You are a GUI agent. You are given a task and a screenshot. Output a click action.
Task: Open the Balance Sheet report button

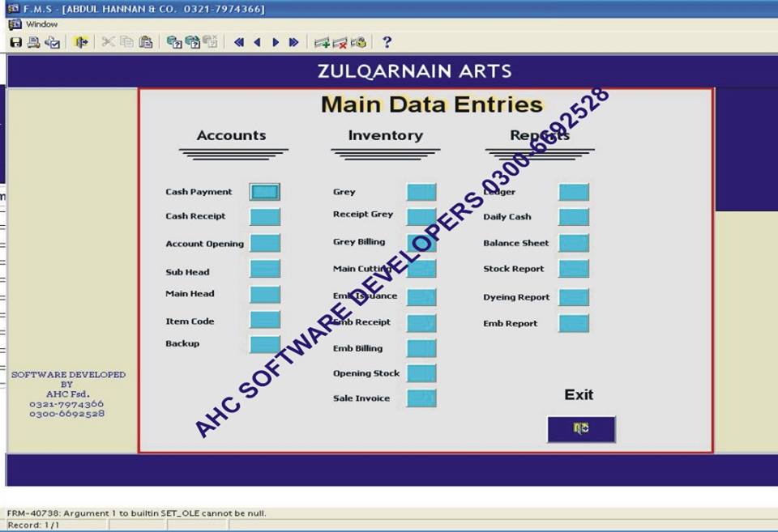pos(574,243)
